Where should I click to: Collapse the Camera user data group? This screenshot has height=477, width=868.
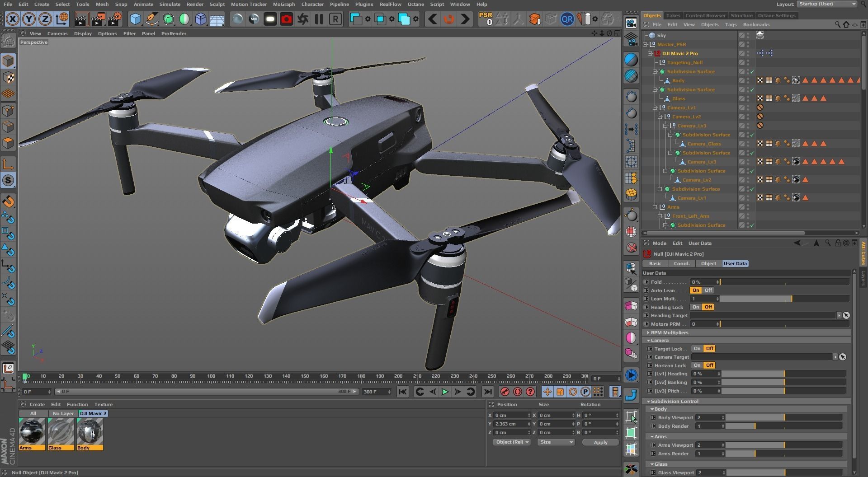[648, 341]
